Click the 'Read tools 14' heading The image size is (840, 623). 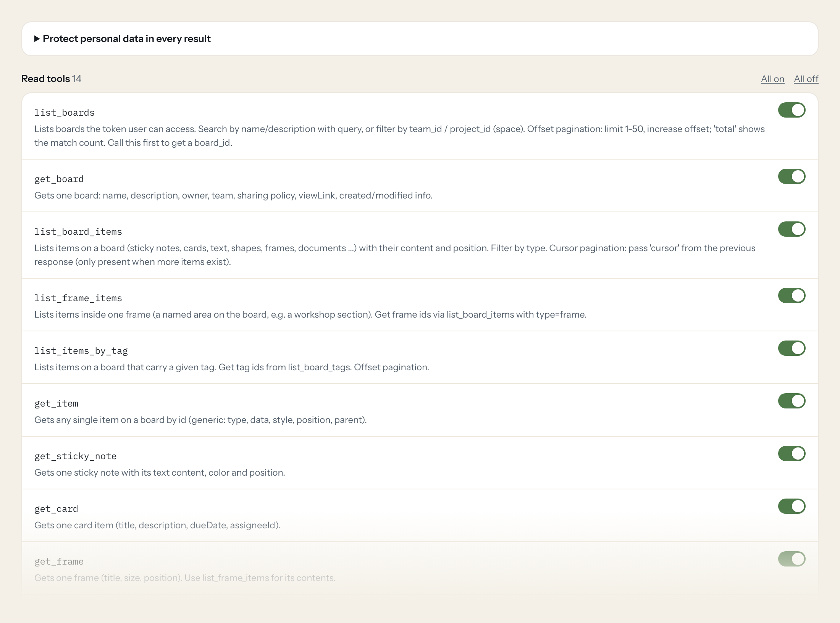coord(51,79)
